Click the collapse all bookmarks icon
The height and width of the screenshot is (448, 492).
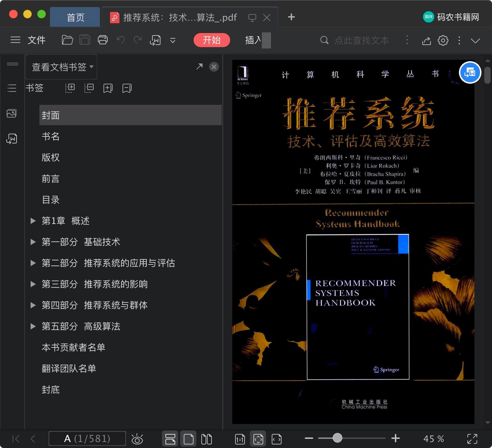tap(89, 88)
